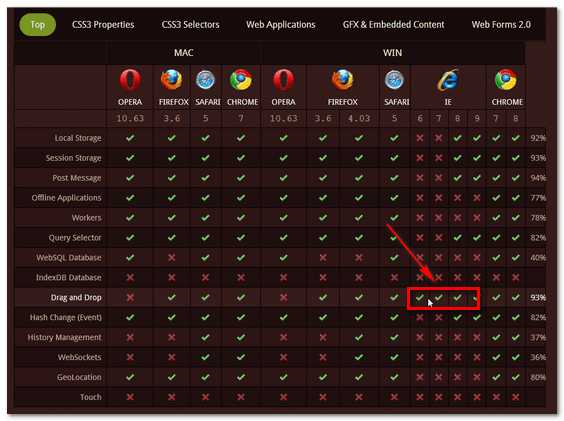Screen dimensions: 564x421
Task: Click the 36% WebSockets score
Action: [538, 357]
